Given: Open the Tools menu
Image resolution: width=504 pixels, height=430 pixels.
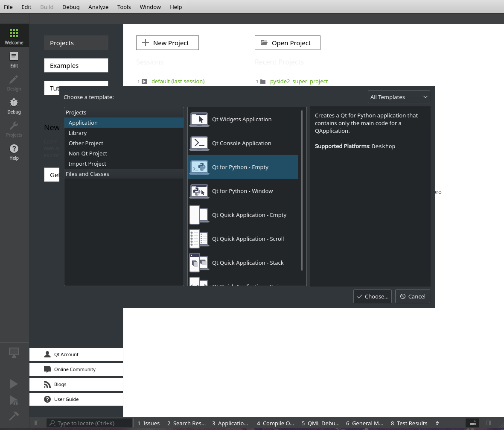Looking at the screenshot, I should click(x=124, y=7).
